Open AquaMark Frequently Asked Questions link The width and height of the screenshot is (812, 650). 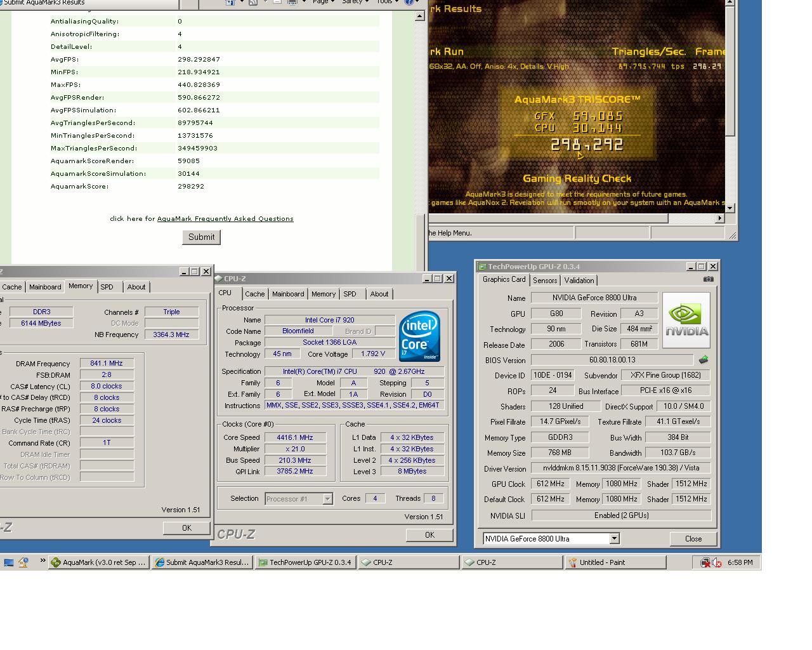tap(225, 219)
